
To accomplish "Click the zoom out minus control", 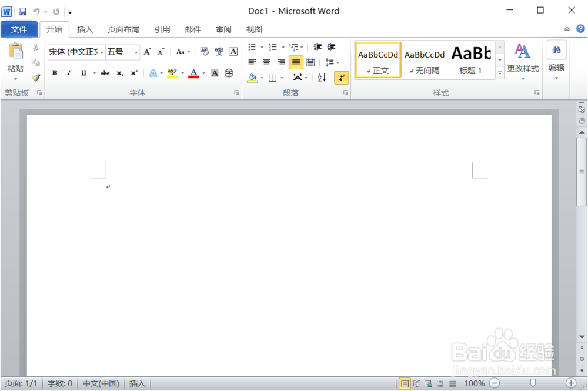I will click(x=494, y=383).
